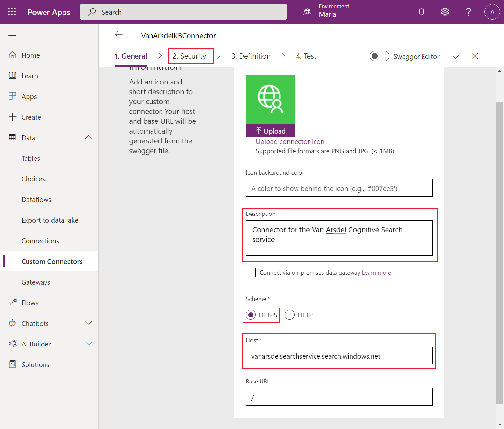The image size is (504, 429).
Task: Select Custom Connectors in sidebar
Action: (49, 261)
